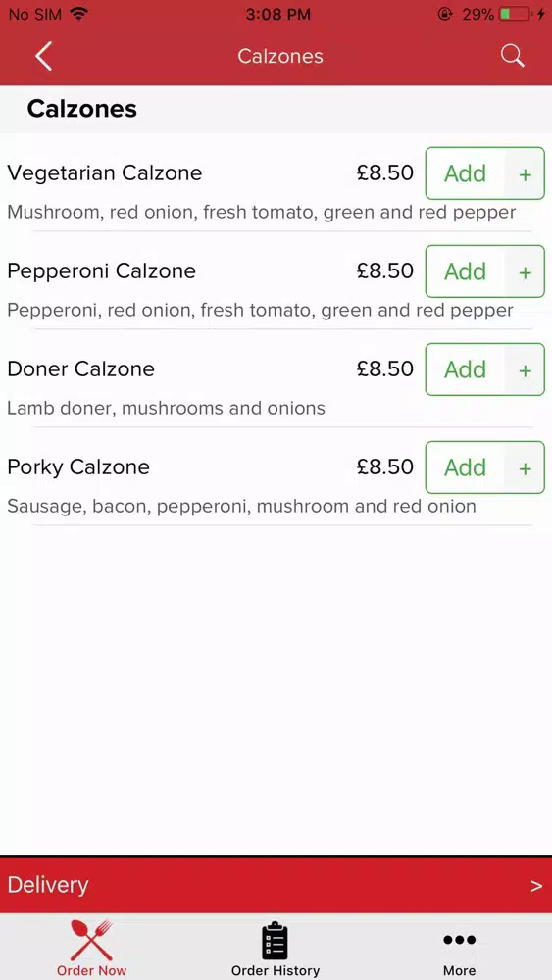
Task: Tap plus icon for Pepperoni Calzone
Action: click(526, 271)
